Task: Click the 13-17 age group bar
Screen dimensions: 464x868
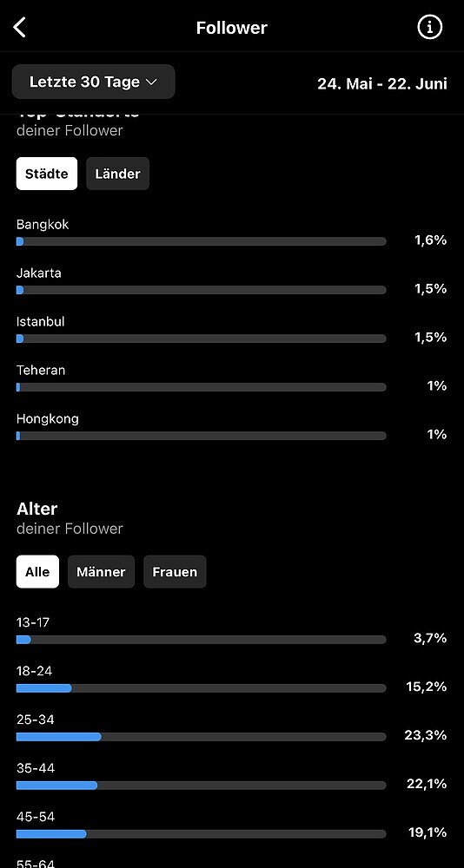Action: [x=202, y=640]
